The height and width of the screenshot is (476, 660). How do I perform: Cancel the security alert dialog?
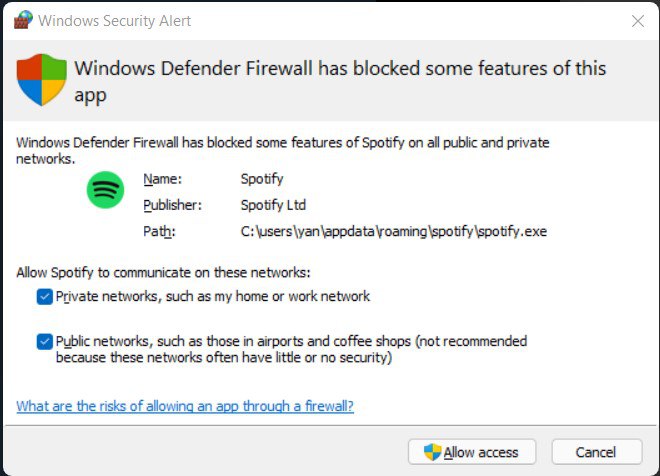[597, 452]
